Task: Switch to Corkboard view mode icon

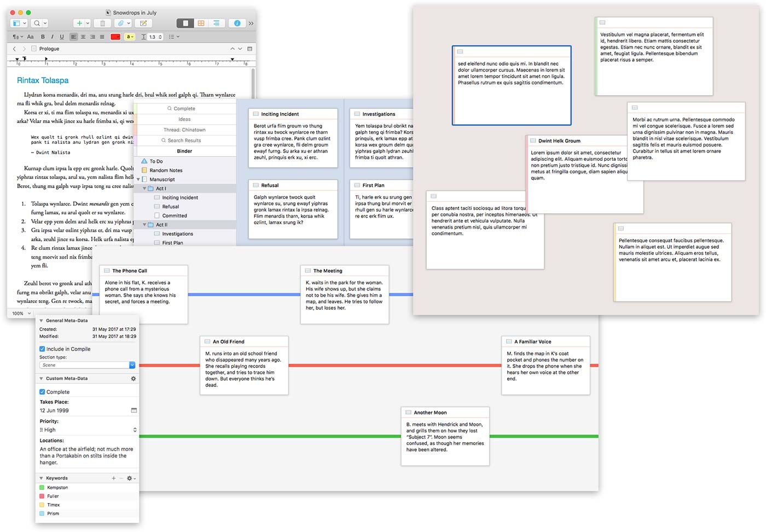Action: point(201,24)
